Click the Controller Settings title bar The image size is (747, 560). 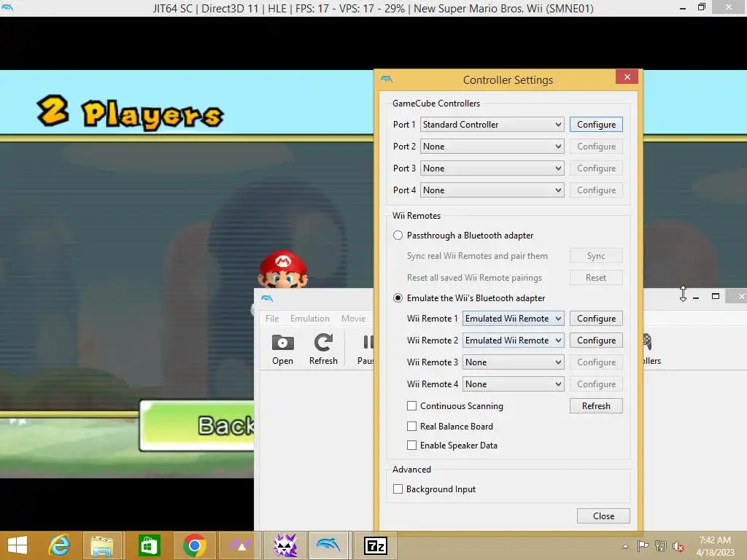tap(508, 80)
